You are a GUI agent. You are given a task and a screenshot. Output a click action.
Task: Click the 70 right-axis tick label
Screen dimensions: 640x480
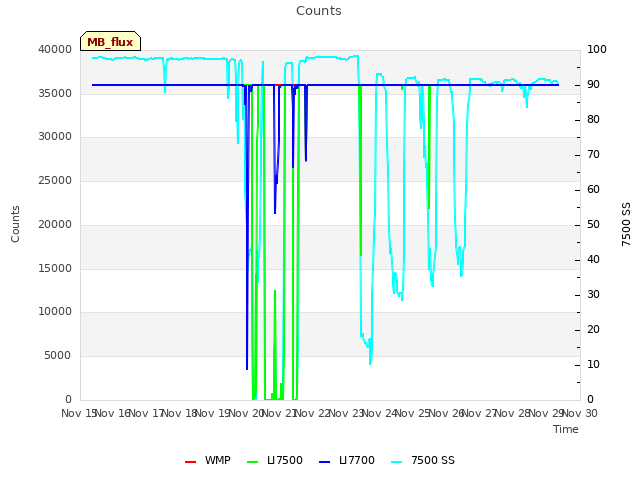(x=593, y=155)
